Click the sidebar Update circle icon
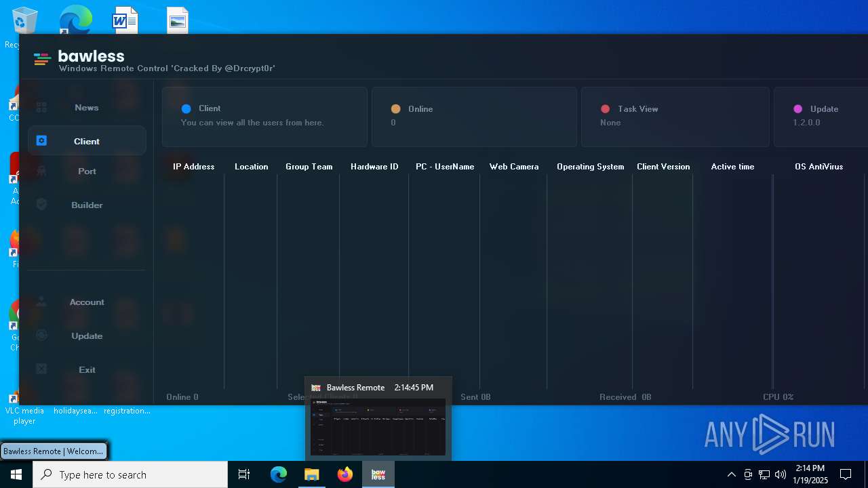This screenshot has height=488, width=868. tap(41, 335)
